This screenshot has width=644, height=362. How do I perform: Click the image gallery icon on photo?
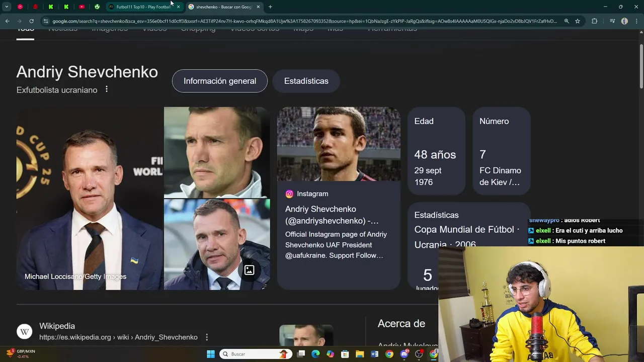click(x=249, y=270)
